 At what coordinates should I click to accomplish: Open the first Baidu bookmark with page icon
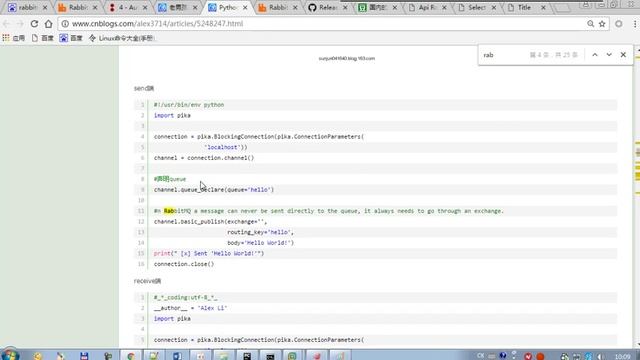coord(43,38)
